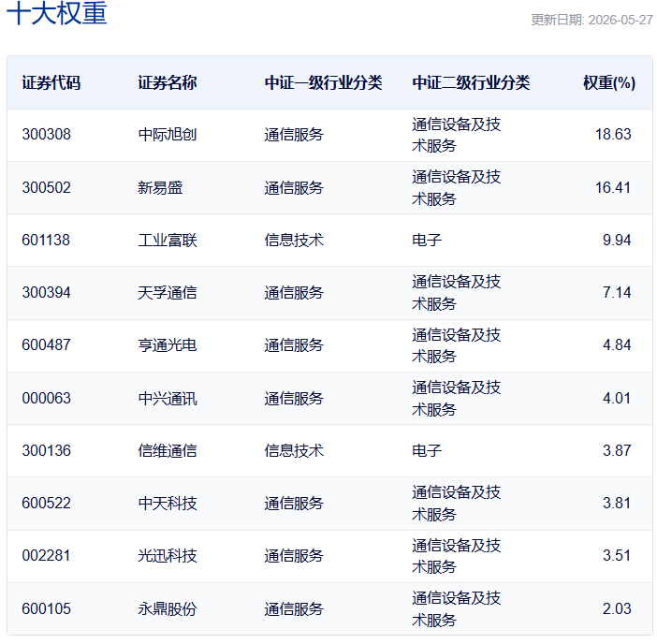Click 通信服务 in the 中兴通讯 row
Viewport: 657px width, 644px height.
(x=294, y=398)
